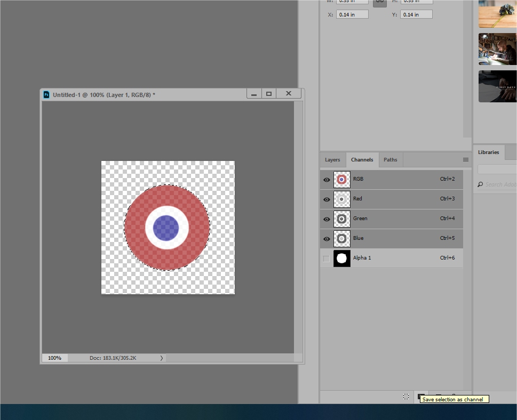Open the Libraries panel tab
This screenshot has height=420, width=517.
[489, 152]
